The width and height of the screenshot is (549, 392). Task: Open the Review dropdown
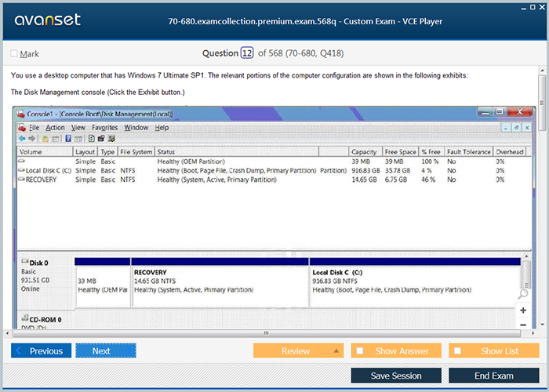pos(298,350)
